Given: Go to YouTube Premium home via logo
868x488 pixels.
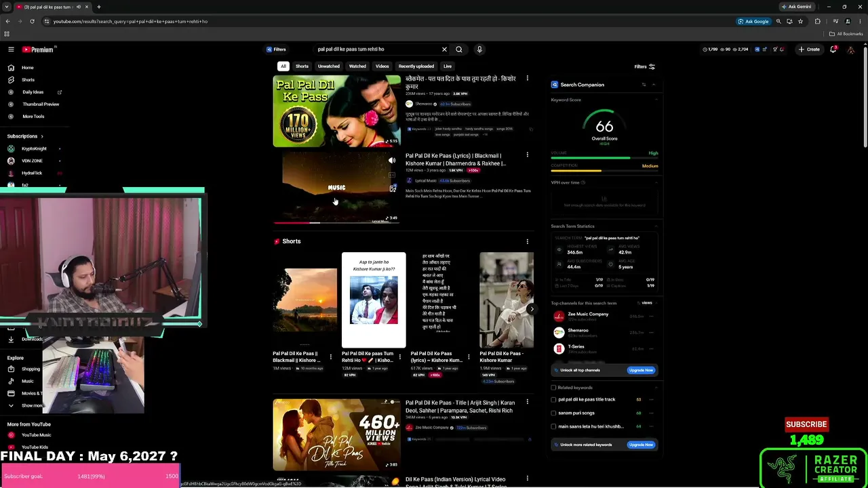Looking at the screenshot, I should (x=37, y=49).
